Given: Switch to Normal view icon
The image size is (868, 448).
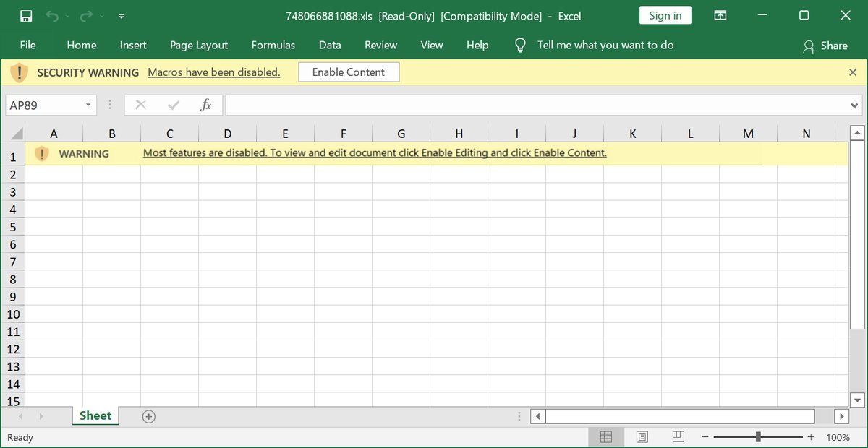Looking at the screenshot, I should coord(606,437).
